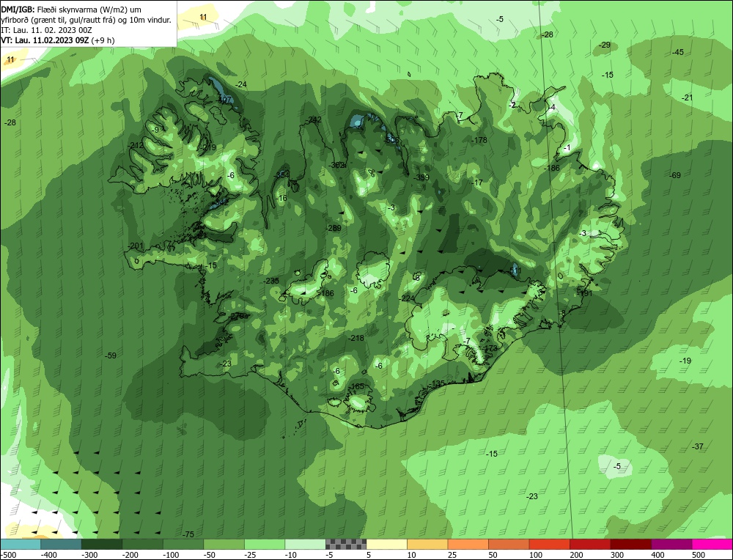
Task: Click the -24 map value
Action: tap(240, 84)
